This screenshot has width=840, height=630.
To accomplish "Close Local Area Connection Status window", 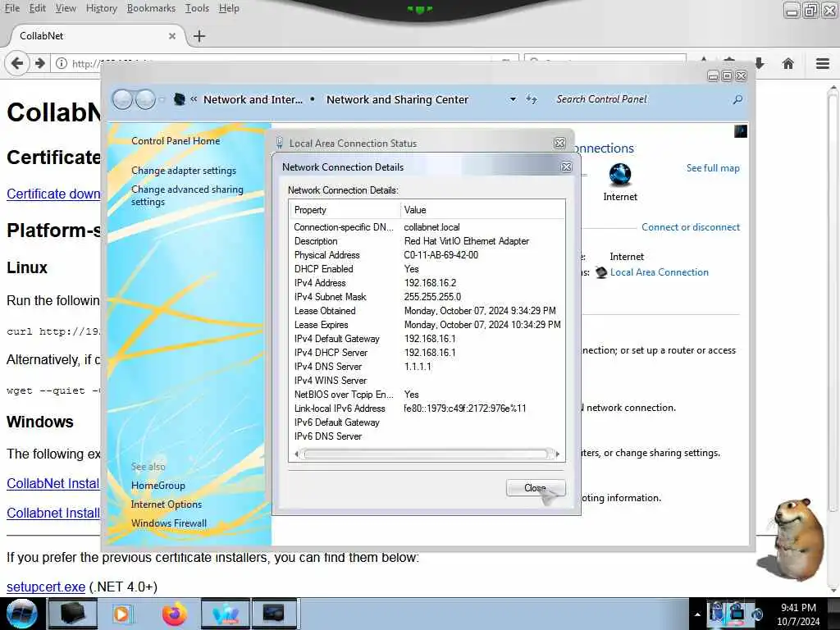I will click(559, 143).
